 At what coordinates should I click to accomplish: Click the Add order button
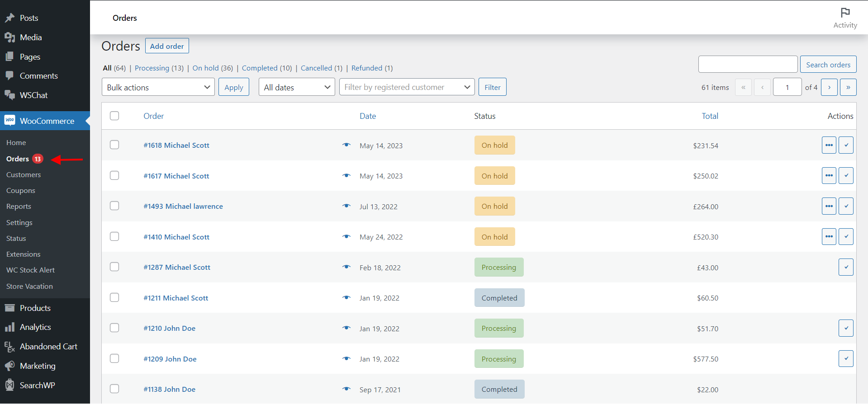point(167,46)
